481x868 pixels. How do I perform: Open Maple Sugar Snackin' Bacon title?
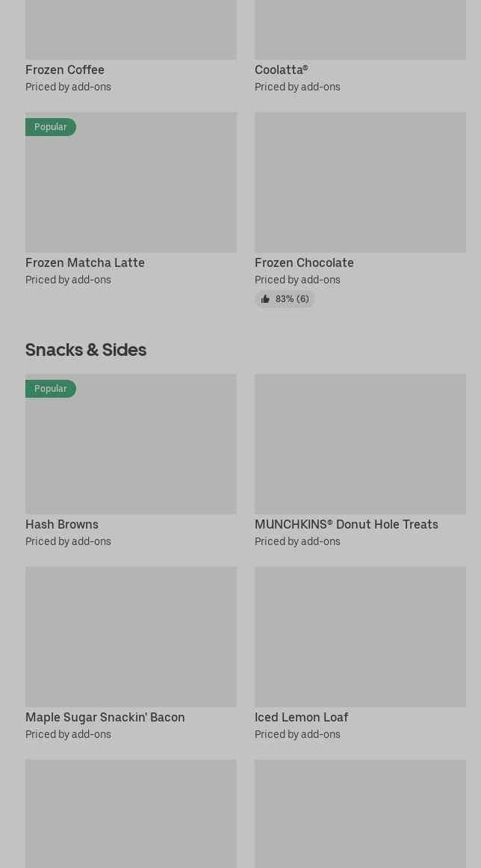click(105, 717)
